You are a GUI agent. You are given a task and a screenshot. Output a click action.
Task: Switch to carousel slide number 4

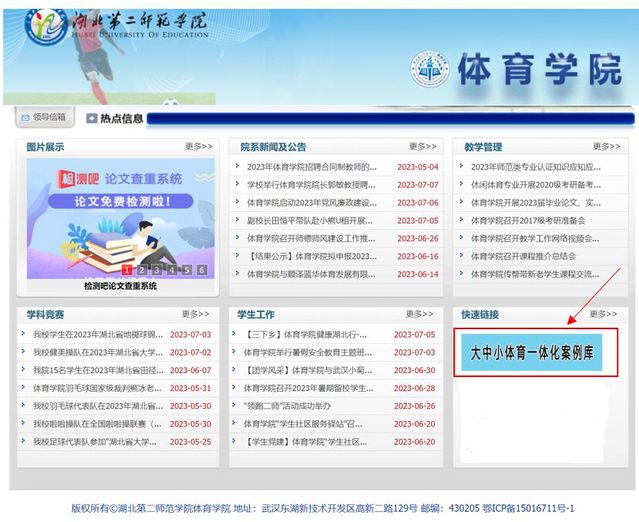click(172, 270)
